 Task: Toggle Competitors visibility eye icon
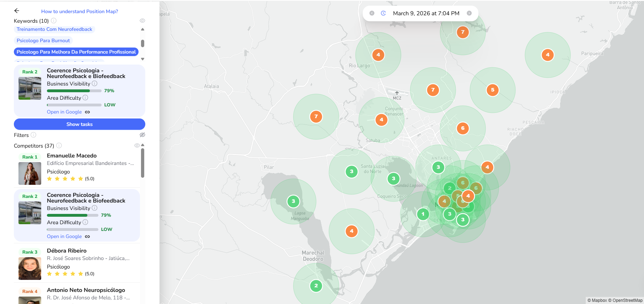(x=137, y=145)
